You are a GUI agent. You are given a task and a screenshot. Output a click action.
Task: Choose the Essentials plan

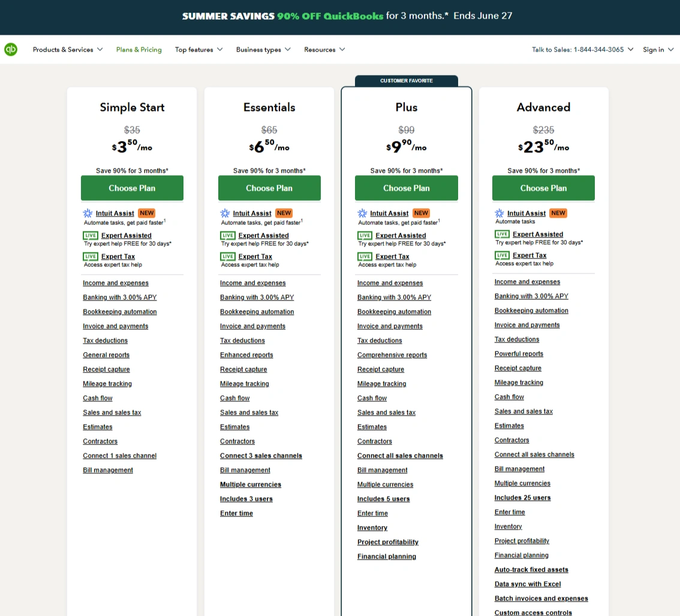pos(269,188)
